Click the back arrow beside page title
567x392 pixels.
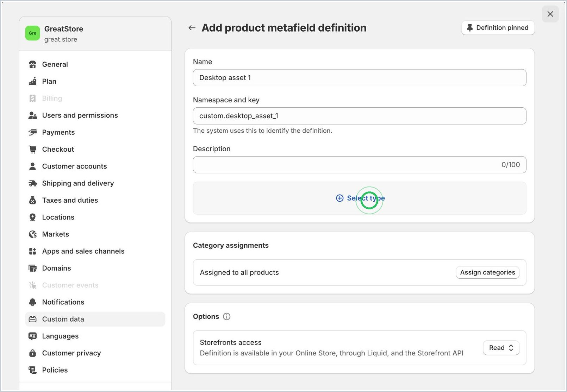192,28
